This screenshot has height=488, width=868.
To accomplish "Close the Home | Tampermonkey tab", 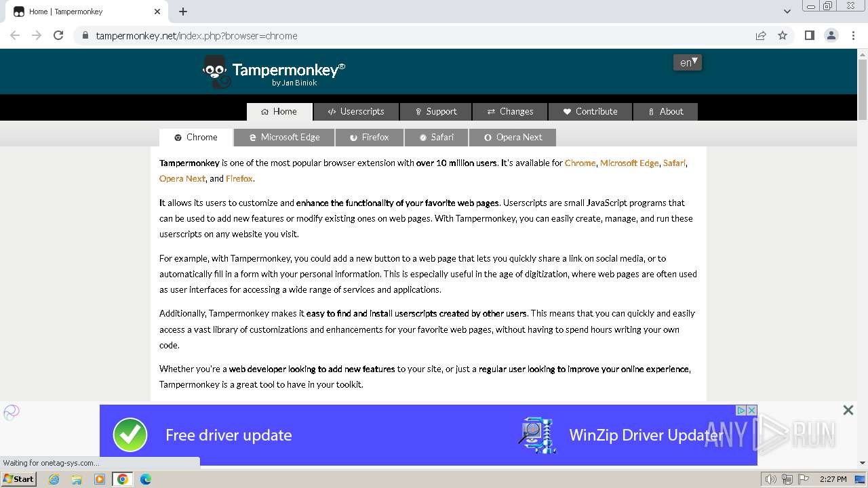I will click(157, 12).
